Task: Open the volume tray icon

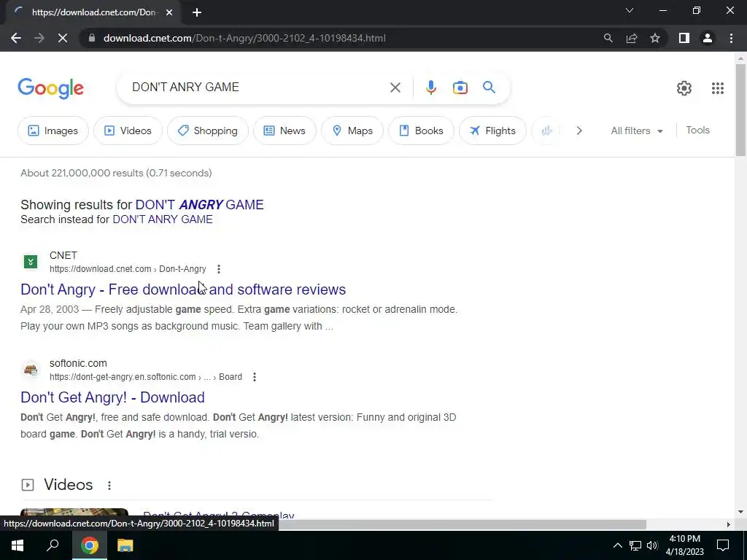Action: coord(652,545)
